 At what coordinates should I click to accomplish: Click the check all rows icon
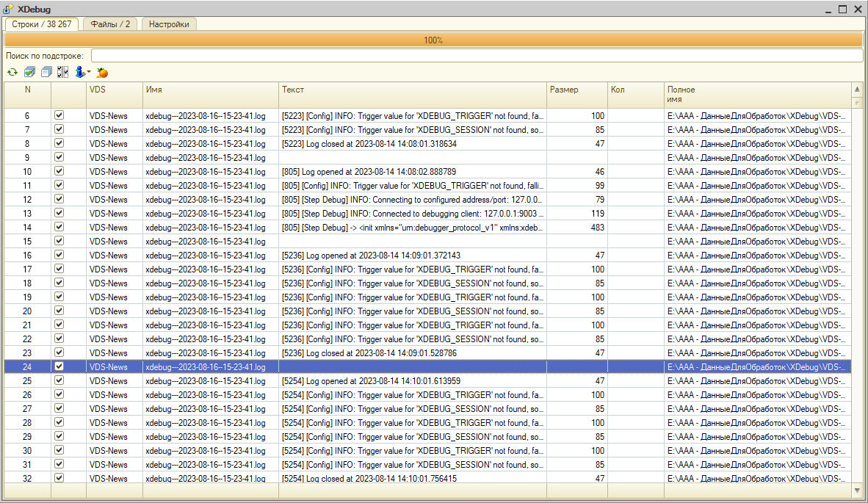29,72
